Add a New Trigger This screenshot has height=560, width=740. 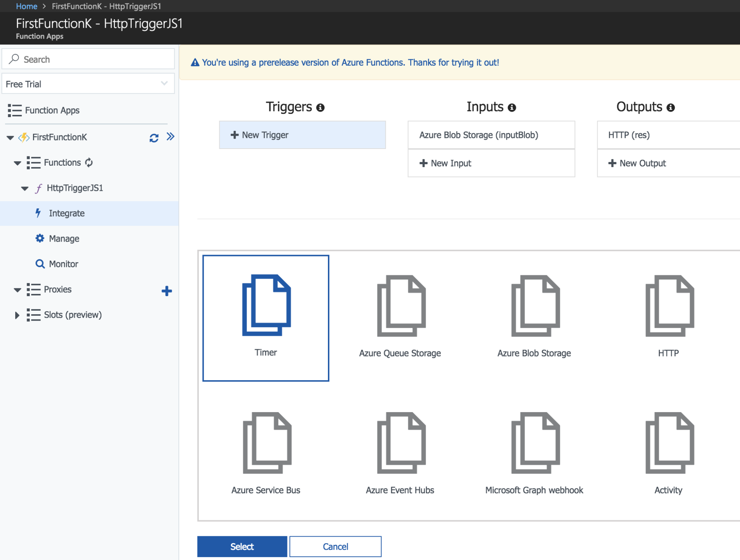(302, 135)
